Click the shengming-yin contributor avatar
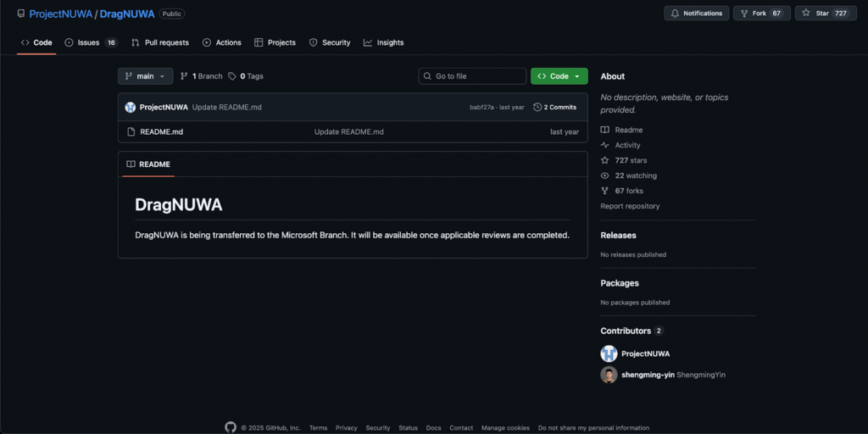868x434 pixels. tap(609, 375)
